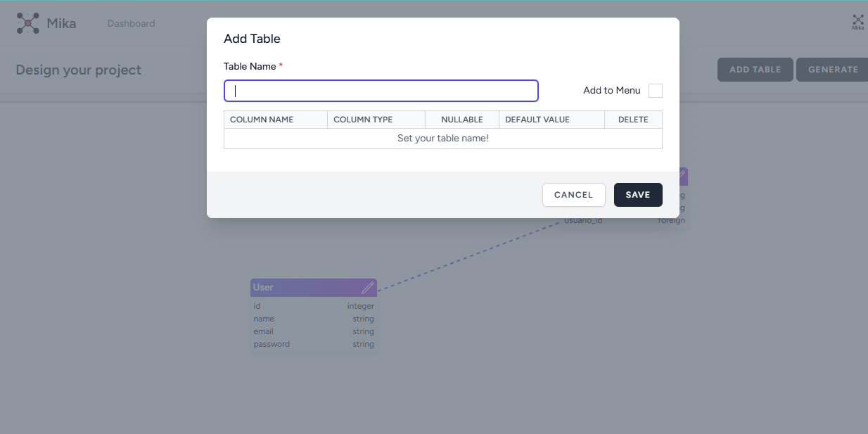Select the User table title bar

[302, 288]
